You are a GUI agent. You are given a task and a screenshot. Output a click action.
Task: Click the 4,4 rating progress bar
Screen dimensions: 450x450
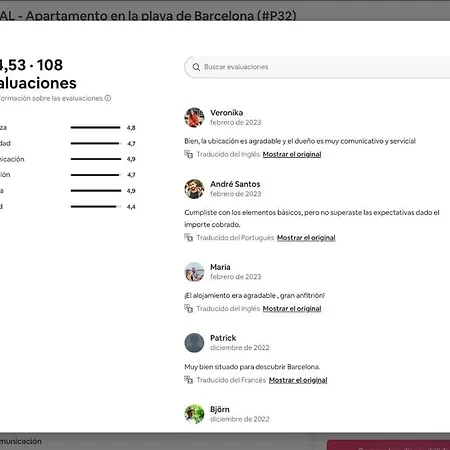click(x=96, y=207)
